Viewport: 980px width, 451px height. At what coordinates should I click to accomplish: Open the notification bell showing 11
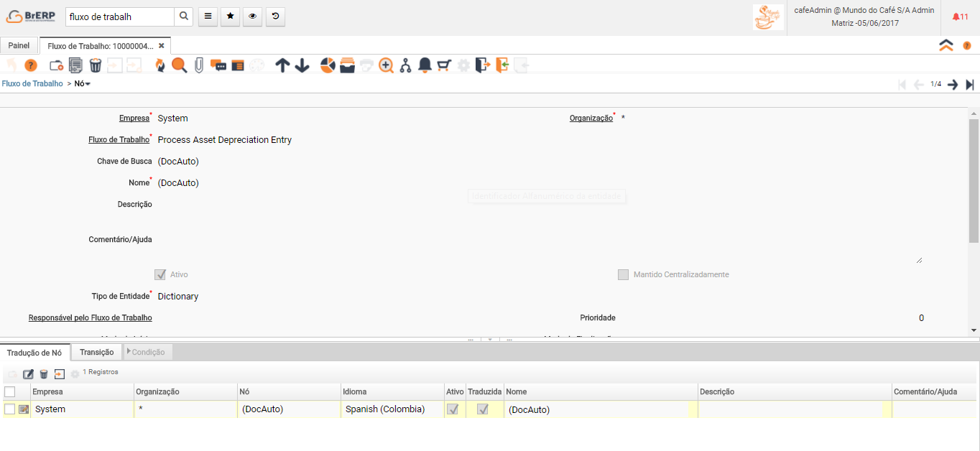click(960, 17)
